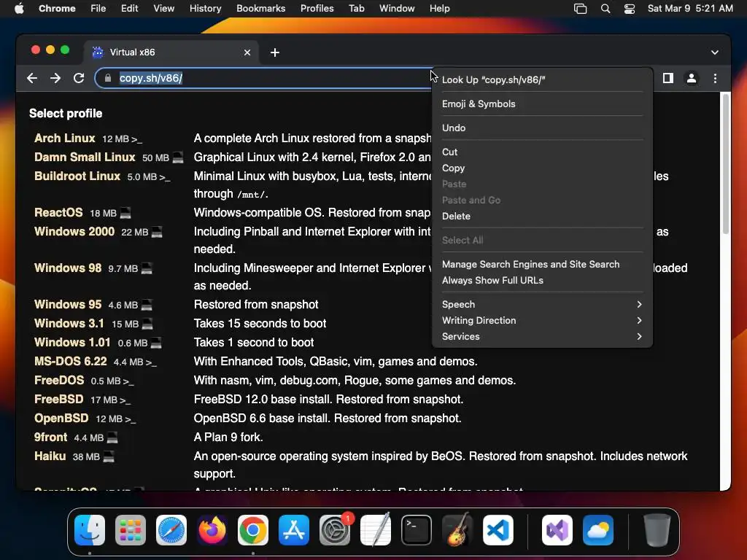Open the Windows 98 profile link
Image resolution: width=747 pixels, height=560 pixels.
coord(68,268)
